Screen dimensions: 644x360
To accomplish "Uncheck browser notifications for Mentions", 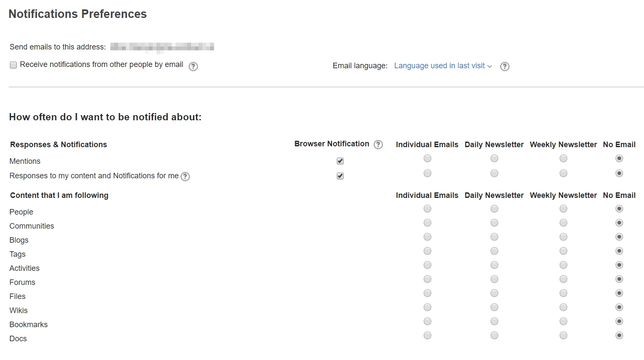I will point(340,161).
